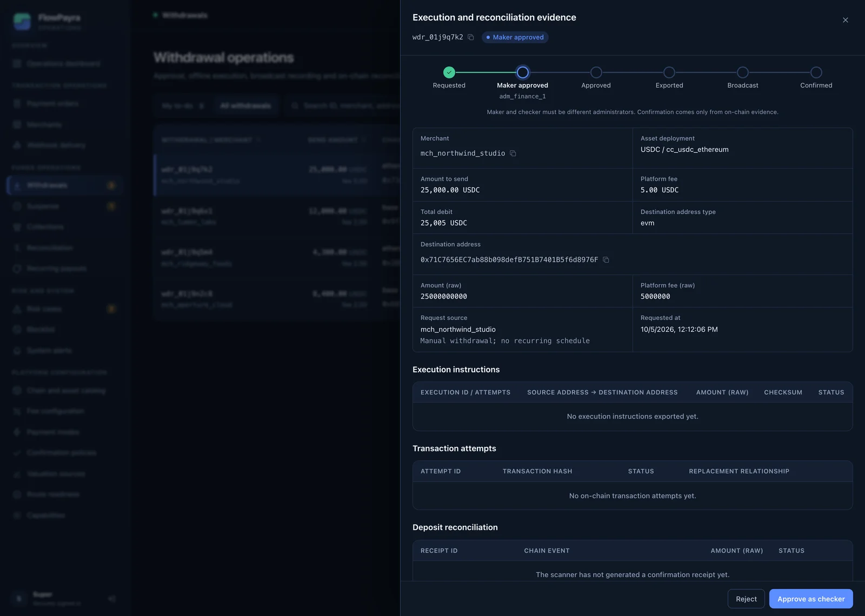This screenshot has width=865, height=616.
Task: Click the Broadcast step circle
Action: tap(743, 72)
